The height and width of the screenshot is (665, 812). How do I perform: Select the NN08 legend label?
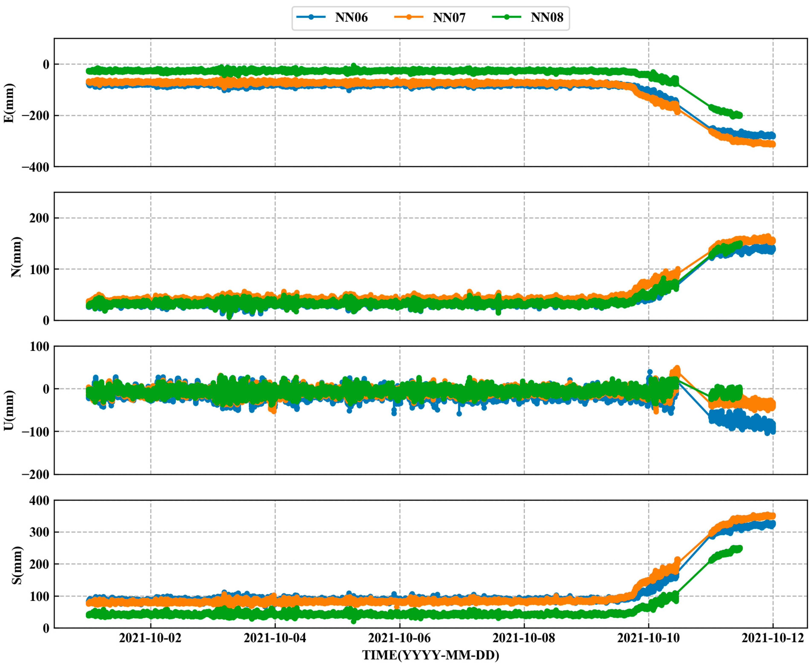click(x=547, y=18)
